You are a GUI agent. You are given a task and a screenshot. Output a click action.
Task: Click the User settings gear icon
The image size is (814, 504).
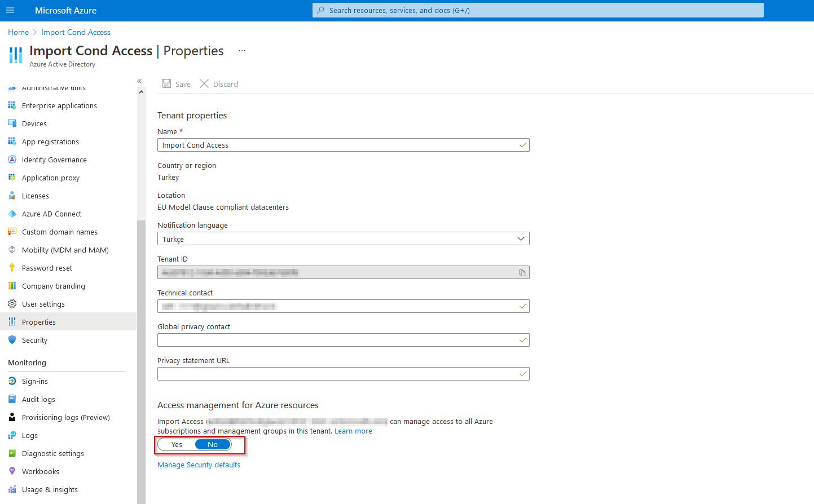(x=12, y=304)
